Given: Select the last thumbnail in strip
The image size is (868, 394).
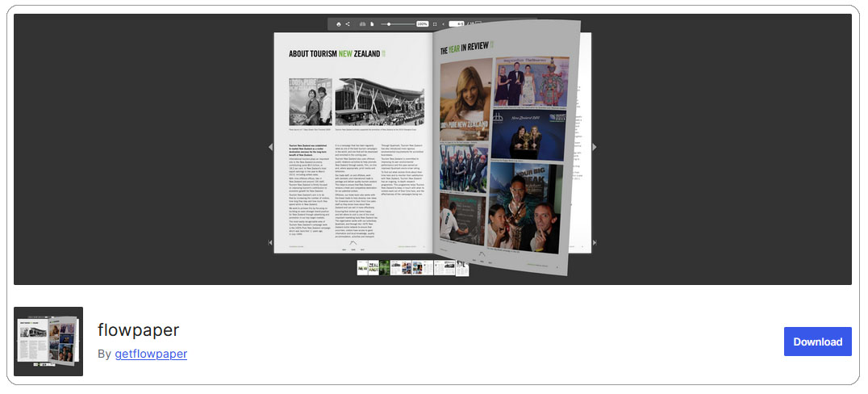Looking at the screenshot, I should point(462,268).
